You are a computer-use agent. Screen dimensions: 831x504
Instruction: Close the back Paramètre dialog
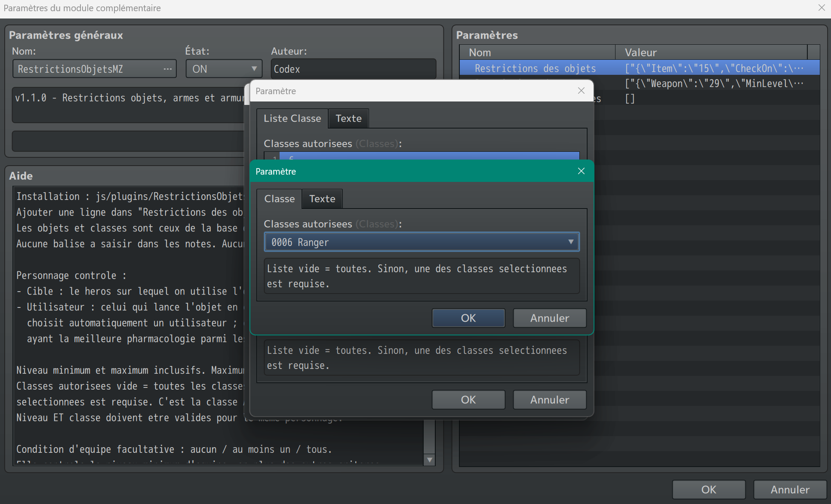tap(581, 91)
